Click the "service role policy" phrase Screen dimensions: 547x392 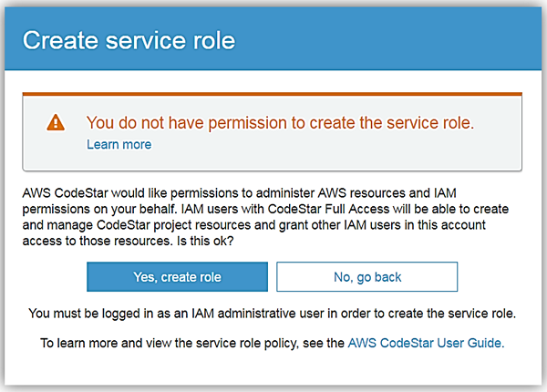coord(238,344)
